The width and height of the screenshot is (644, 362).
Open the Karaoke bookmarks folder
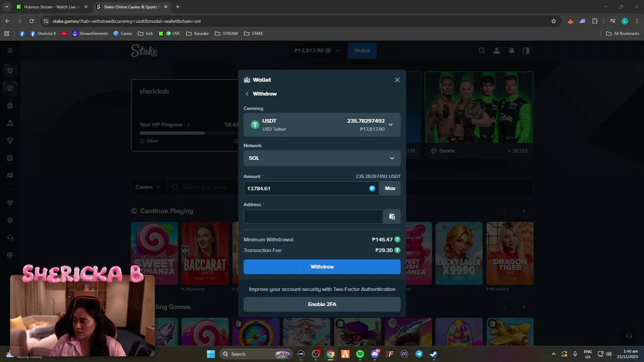197,34
